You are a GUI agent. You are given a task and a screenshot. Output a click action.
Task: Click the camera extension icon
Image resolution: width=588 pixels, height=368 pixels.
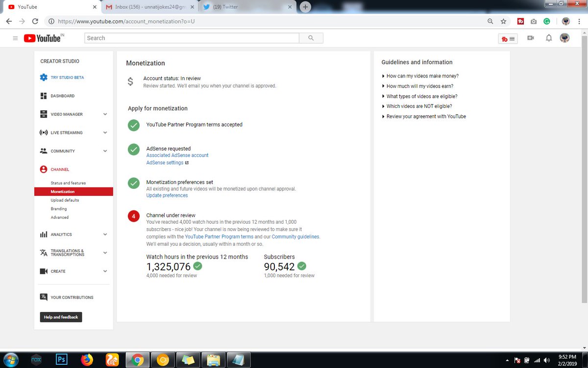(534, 22)
